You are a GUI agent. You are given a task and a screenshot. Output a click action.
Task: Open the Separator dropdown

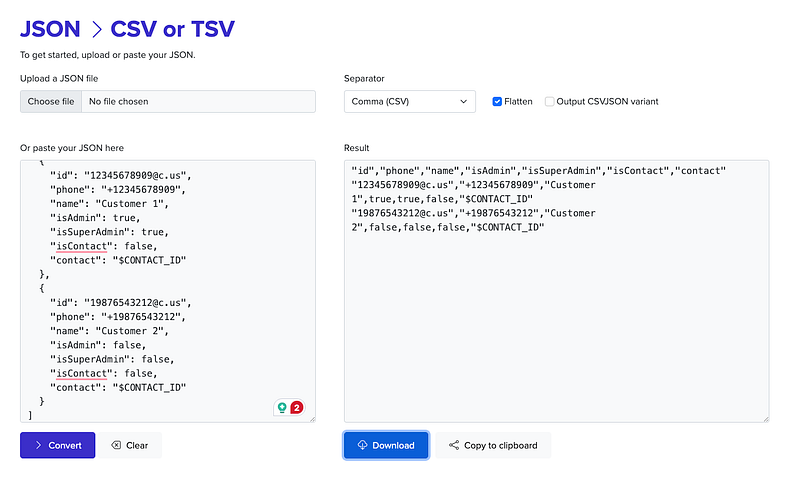(x=409, y=101)
